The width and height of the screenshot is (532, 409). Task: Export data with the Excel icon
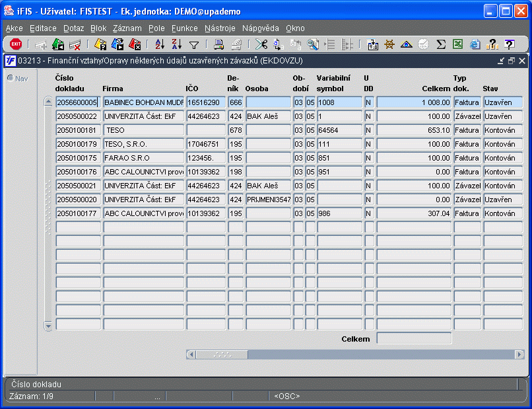(x=457, y=44)
